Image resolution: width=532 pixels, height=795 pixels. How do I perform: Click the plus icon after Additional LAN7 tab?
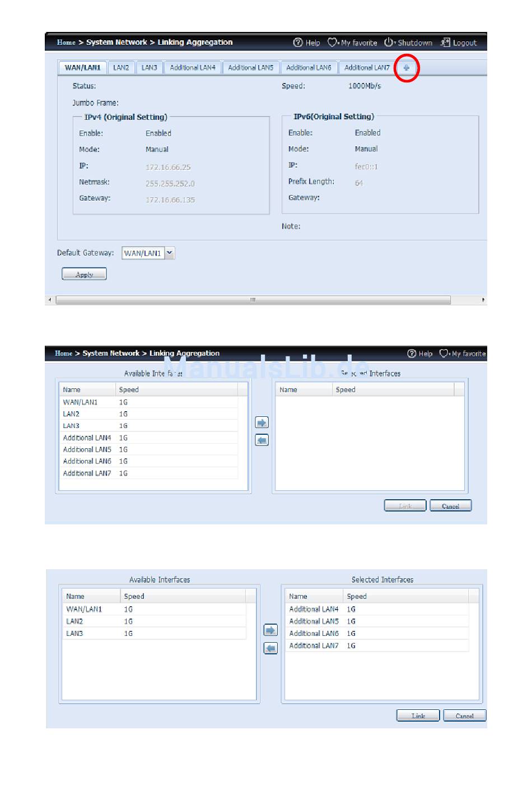407,68
